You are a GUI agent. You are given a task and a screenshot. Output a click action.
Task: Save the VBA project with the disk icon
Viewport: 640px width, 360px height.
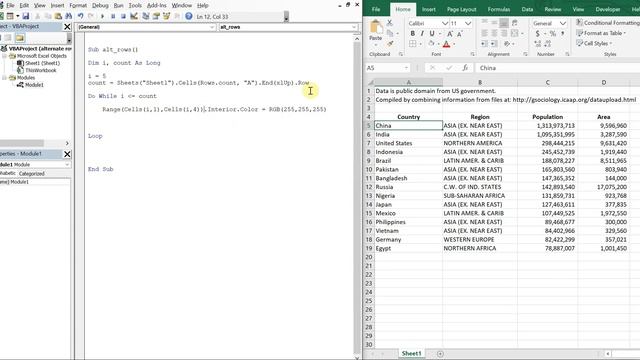[x=25, y=16]
